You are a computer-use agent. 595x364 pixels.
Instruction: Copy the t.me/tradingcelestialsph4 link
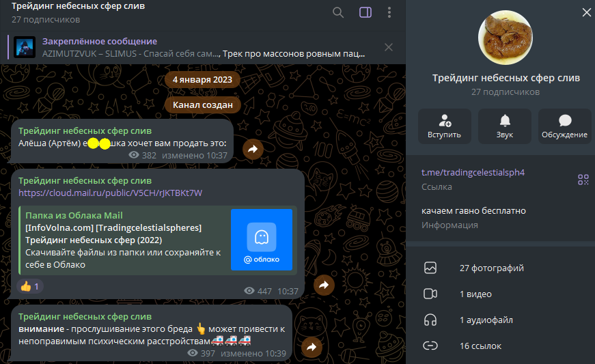point(473,172)
